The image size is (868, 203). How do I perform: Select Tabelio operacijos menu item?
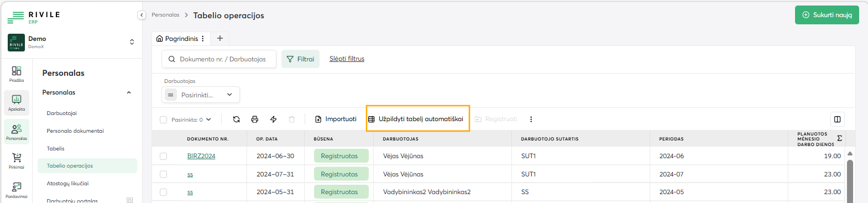(87, 165)
